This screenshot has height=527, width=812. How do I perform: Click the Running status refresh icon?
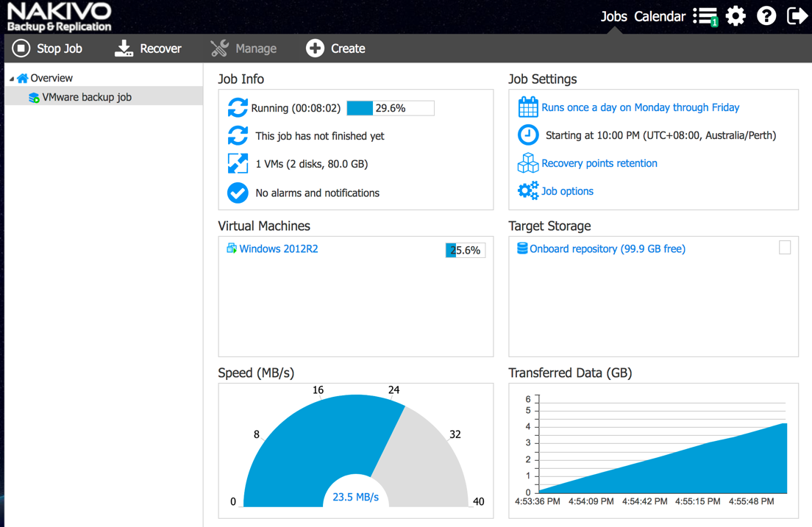pyautogui.click(x=238, y=107)
